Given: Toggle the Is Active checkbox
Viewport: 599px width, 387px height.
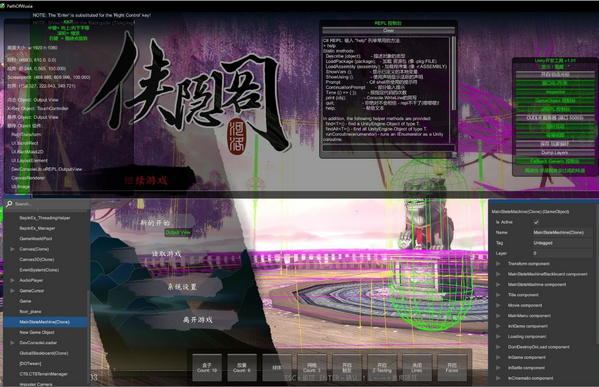Looking at the screenshot, I should [x=536, y=222].
